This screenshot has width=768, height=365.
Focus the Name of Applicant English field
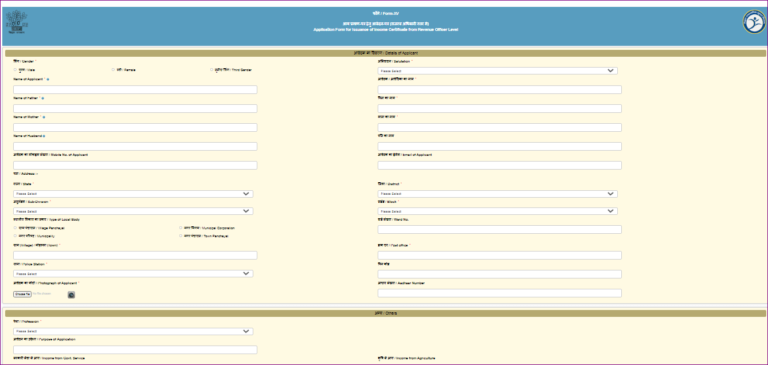135,90
